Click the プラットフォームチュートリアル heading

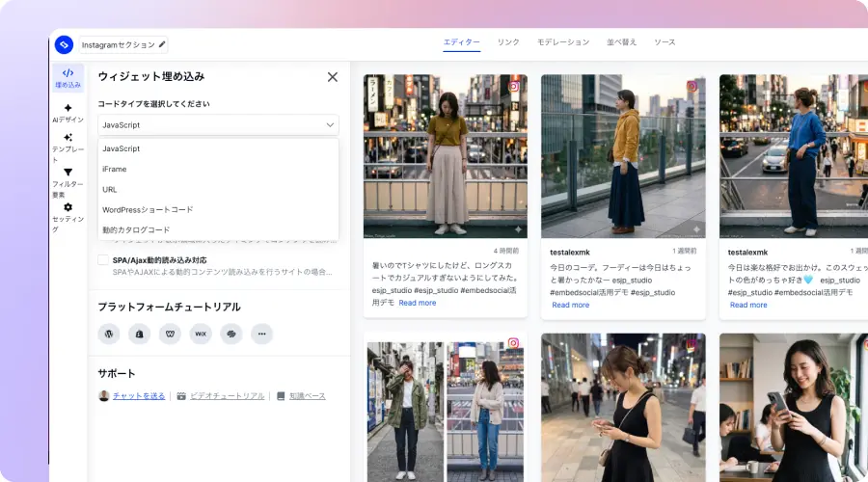[170, 308]
